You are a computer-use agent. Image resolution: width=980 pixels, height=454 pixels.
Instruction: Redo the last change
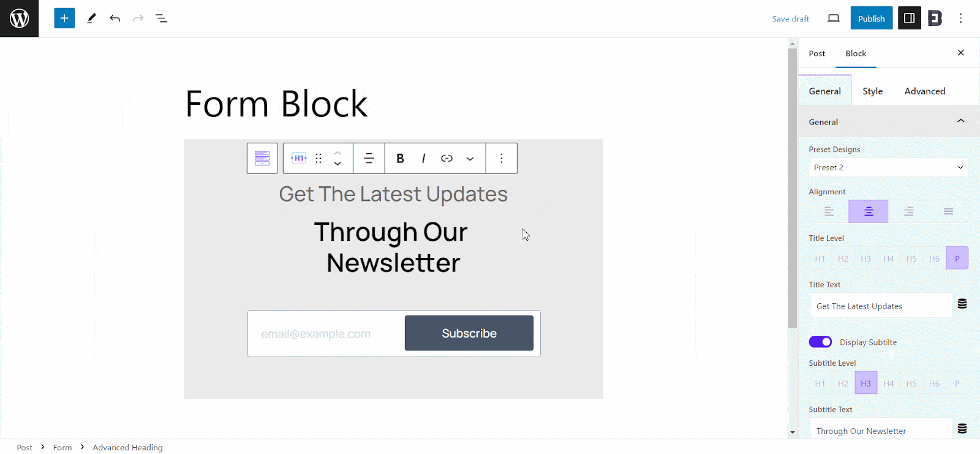pyautogui.click(x=138, y=18)
